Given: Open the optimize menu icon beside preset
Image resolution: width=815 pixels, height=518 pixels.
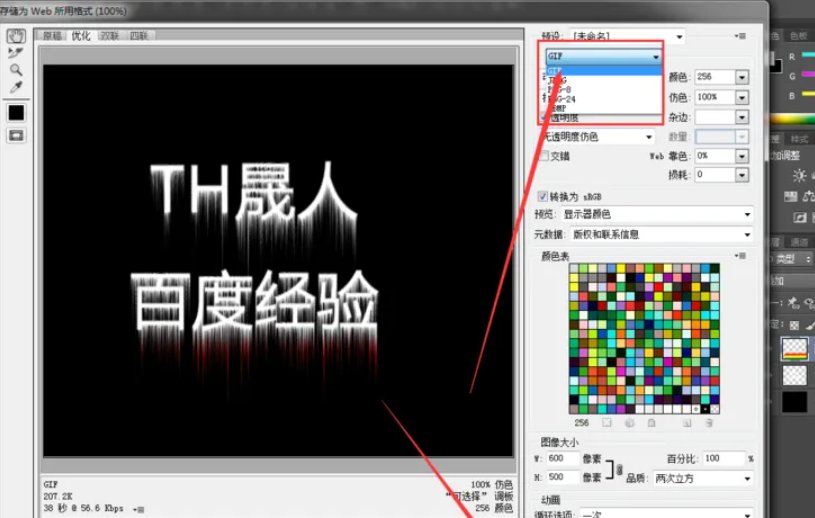Looking at the screenshot, I should [740, 36].
